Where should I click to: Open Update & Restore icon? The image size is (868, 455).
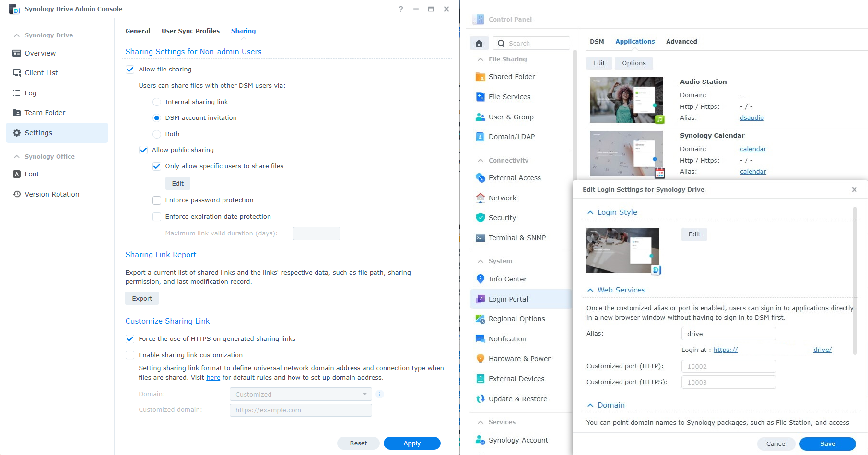[x=480, y=399]
